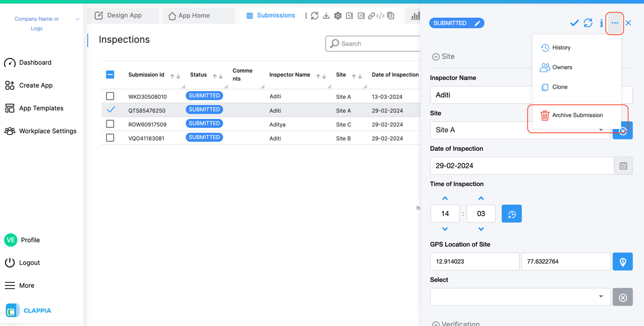The height and width of the screenshot is (326, 644).
Task: Increase the hour using the up arrow
Action: 445,199
